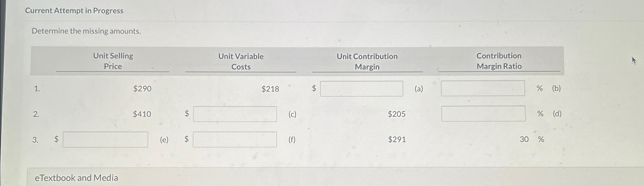This screenshot has width=644, height=186.
Task: Click the Unit Contribution Margin input for row 1
Action: (x=362, y=89)
